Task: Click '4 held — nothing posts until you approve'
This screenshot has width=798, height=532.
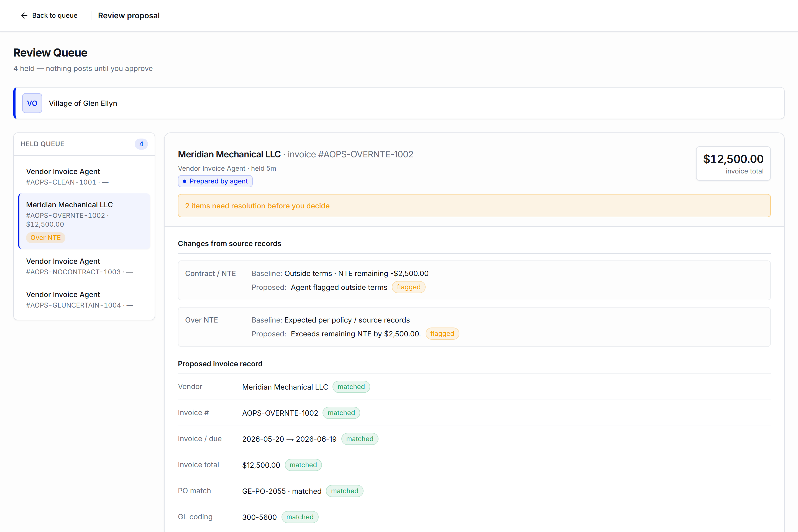Action: (83, 68)
